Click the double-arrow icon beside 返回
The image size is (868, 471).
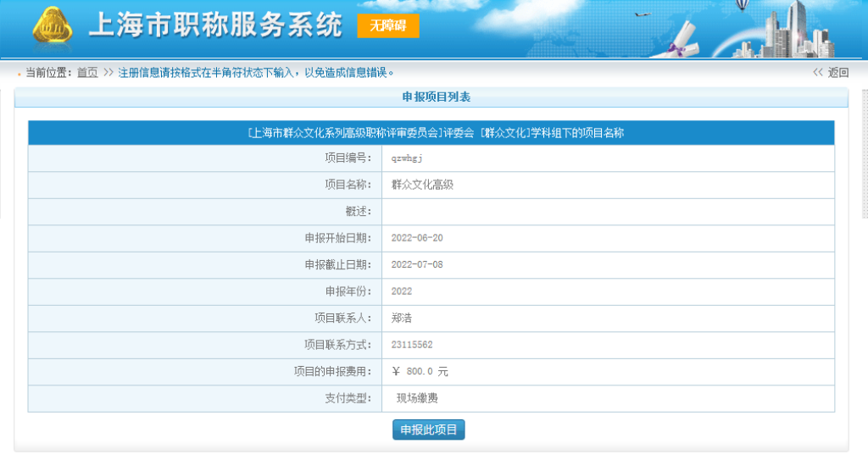point(818,72)
